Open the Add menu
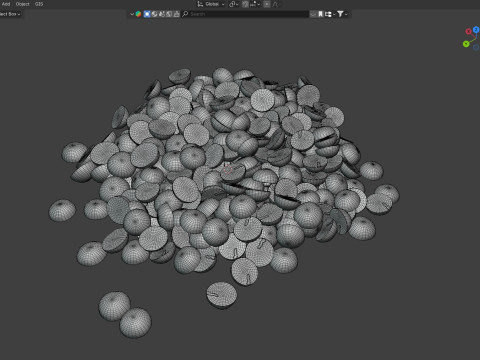The width and height of the screenshot is (480, 360). point(6,4)
